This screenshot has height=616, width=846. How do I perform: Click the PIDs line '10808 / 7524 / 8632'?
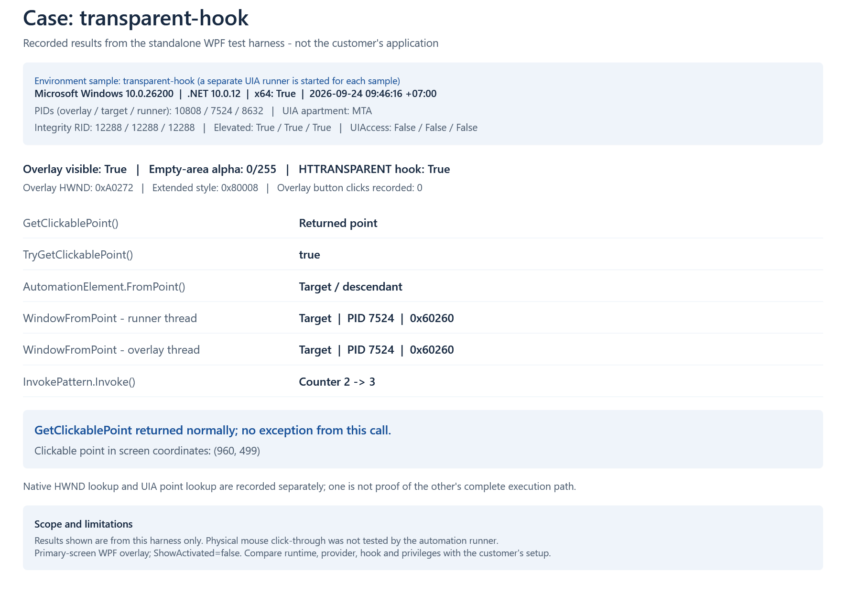click(x=149, y=111)
